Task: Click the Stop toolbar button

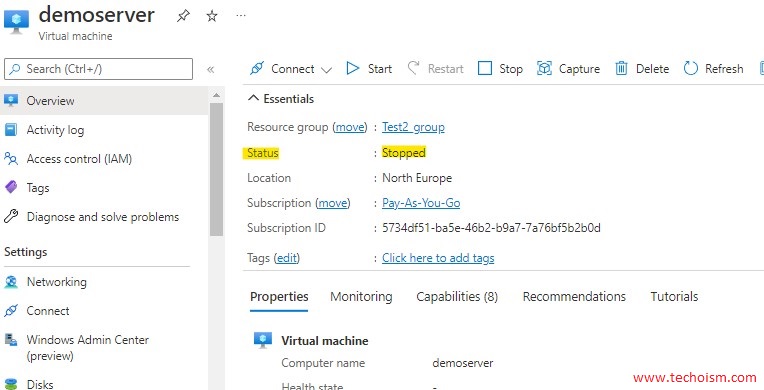Action: coord(500,69)
